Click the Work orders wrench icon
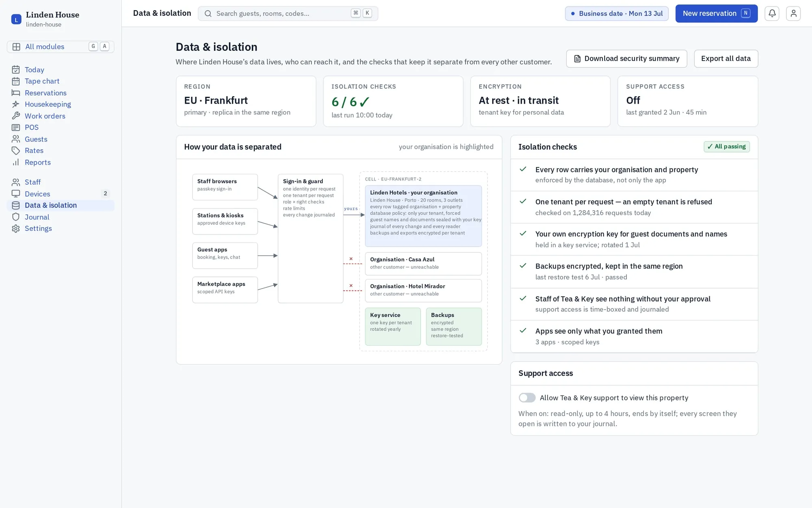The width and height of the screenshot is (812, 508). coord(16,116)
